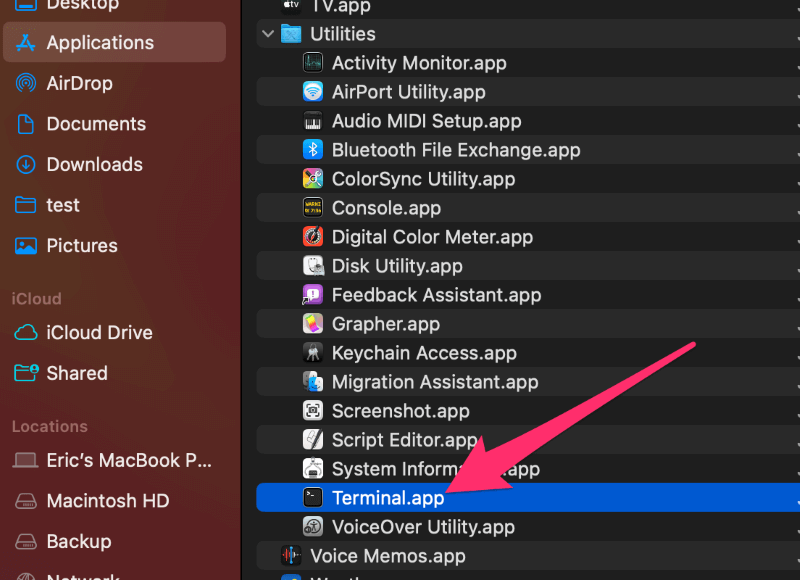Screen dimensions: 800x580
Task: Select Keychain Access.app file name
Action: pyautogui.click(x=424, y=353)
